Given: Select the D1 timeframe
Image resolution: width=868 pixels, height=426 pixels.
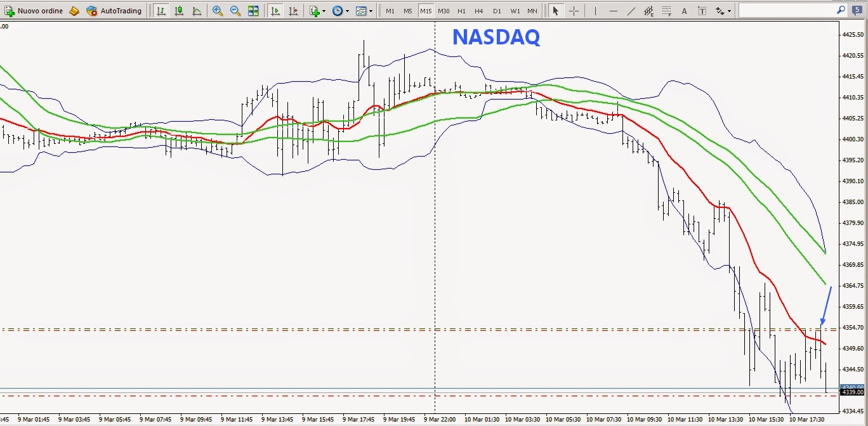Looking at the screenshot, I should point(497,11).
